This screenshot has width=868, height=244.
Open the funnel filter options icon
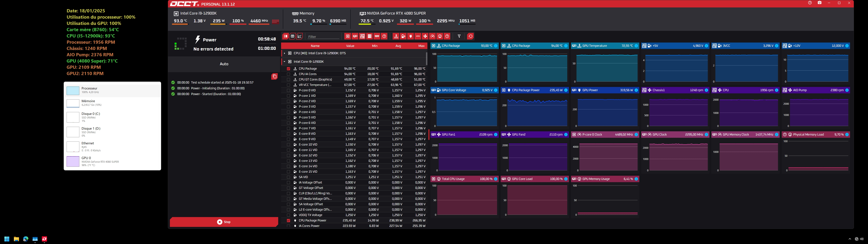pos(459,36)
